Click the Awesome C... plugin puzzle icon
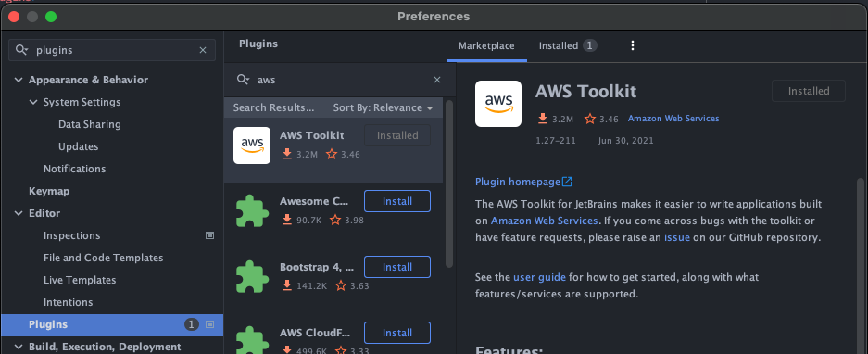The image size is (868, 354). [252, 211]
